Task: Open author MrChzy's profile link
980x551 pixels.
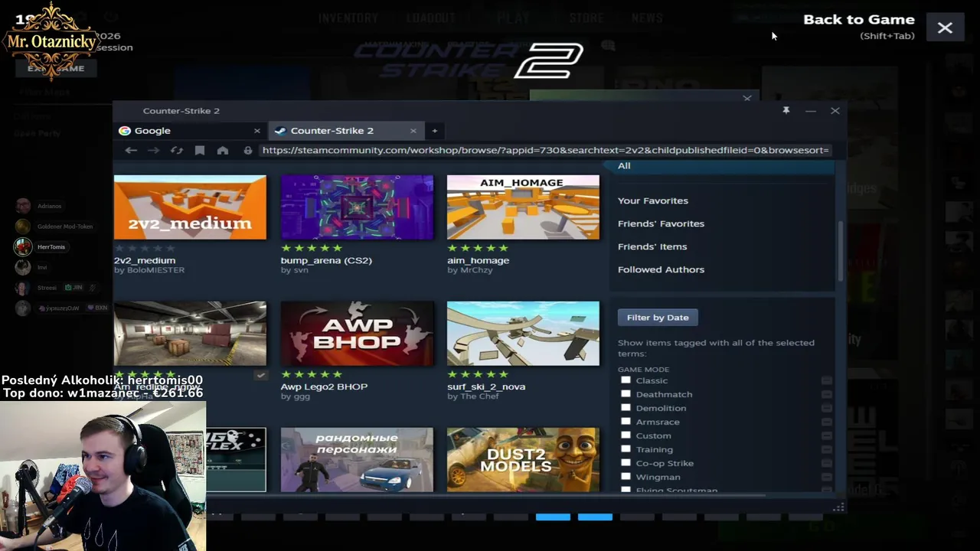Action: click(476, 270)
